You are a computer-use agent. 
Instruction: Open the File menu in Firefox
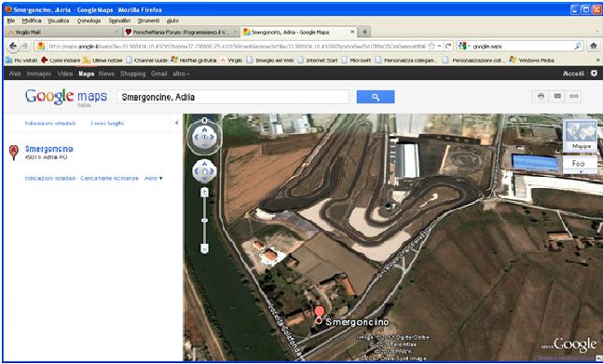(11, 20)
